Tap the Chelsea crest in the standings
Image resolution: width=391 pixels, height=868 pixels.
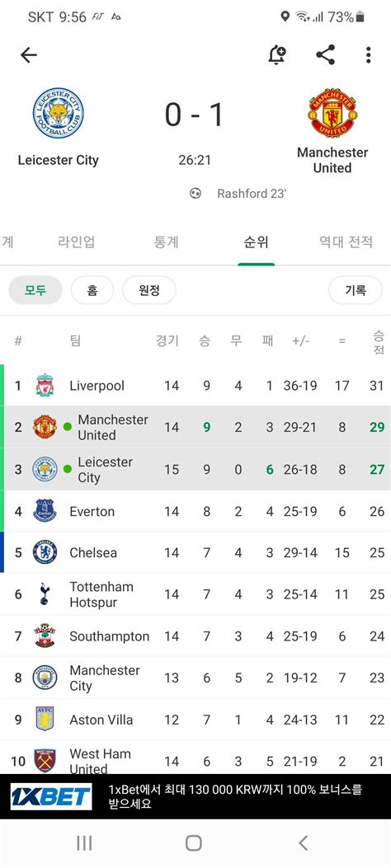pyautogui.click(x=45, y=552)
